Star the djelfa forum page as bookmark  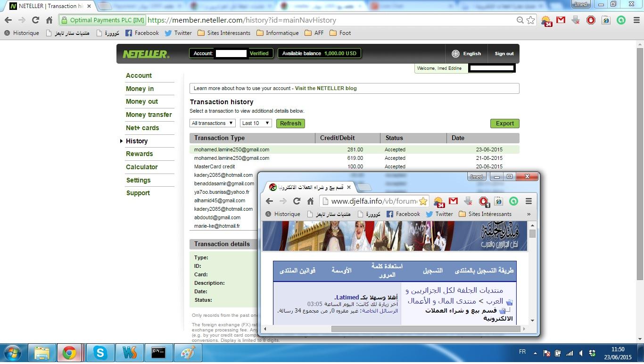click(423, 201)
